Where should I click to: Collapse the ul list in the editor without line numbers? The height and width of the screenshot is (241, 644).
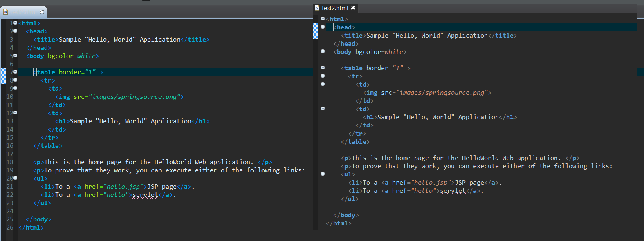(323, 174)
